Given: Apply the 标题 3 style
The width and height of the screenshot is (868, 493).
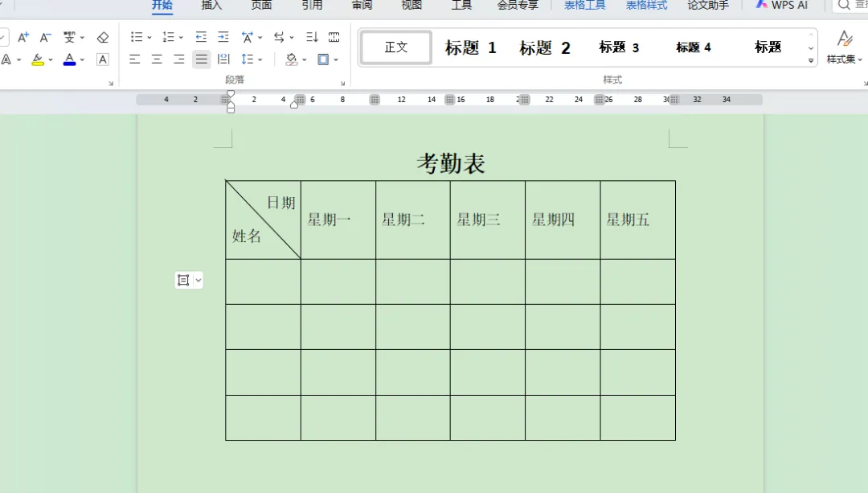Looking at the screenshot, I should (x=619, y=47).
